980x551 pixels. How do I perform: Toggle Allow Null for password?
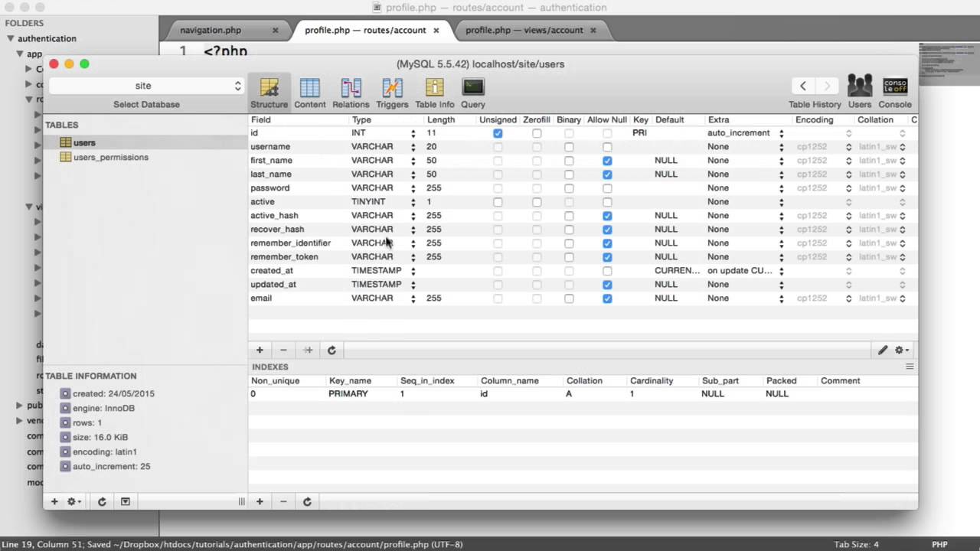point(607,188)
